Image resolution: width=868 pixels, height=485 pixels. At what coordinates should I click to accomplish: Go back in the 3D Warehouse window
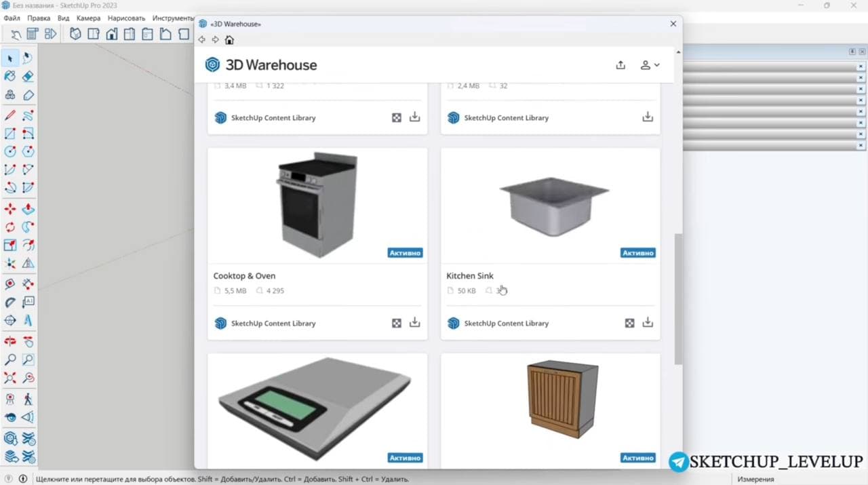tap(202, 40)
